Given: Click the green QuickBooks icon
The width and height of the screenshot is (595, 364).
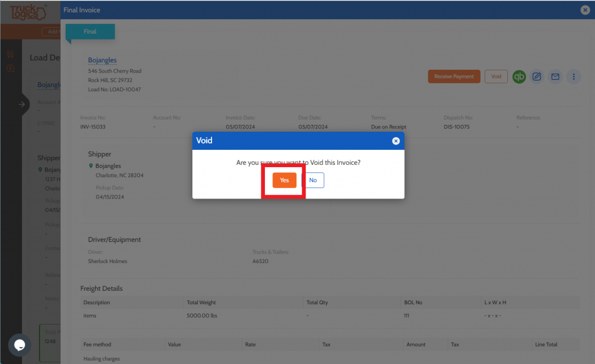Looking at the screenshot, I should (519, 77).
